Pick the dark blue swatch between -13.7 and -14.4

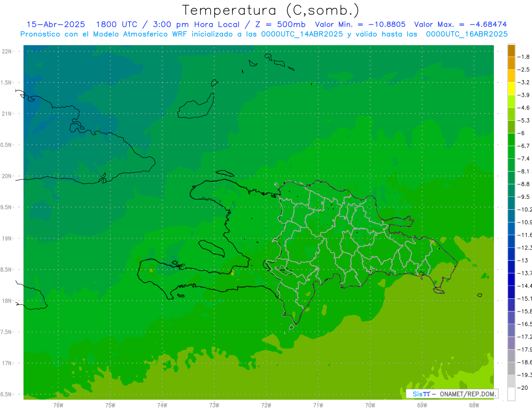(x=511, y=279)
